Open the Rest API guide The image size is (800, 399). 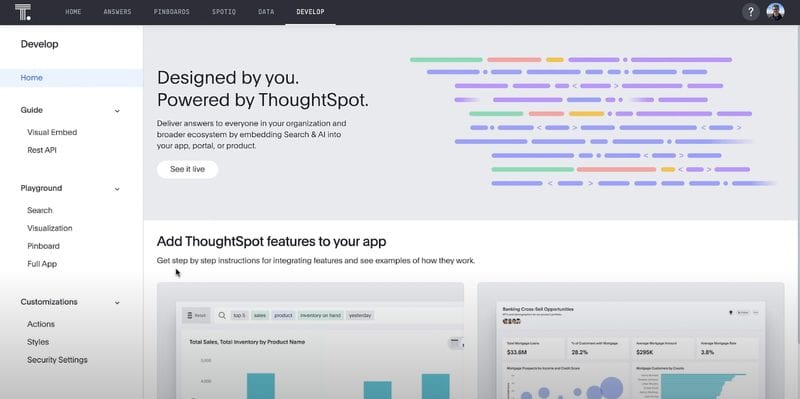coord(42,150)
